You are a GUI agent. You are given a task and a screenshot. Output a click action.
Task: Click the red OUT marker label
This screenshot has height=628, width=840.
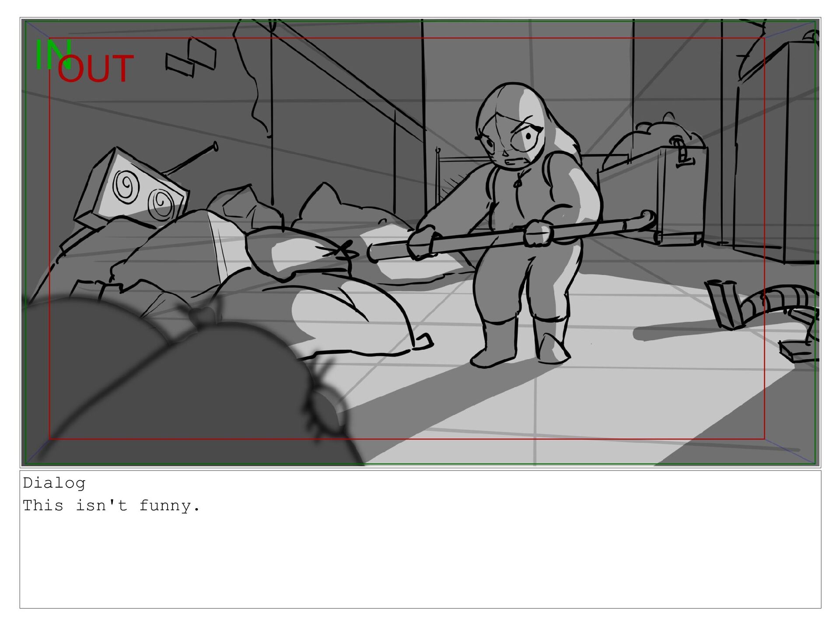pos(95,69)
